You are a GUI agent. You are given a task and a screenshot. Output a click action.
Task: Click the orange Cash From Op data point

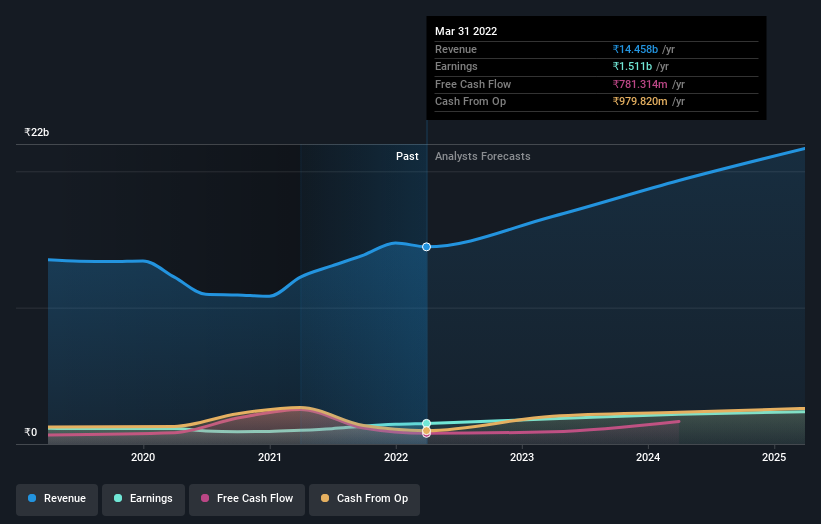[x=427, y=430]
